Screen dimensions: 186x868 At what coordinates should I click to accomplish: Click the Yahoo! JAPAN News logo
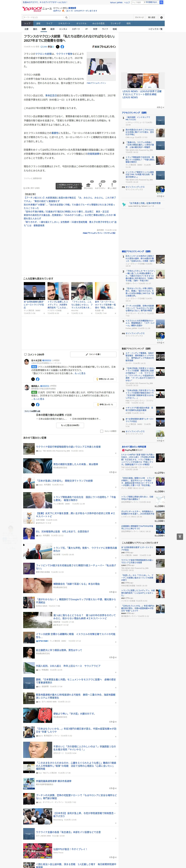(x=37, y=9)
